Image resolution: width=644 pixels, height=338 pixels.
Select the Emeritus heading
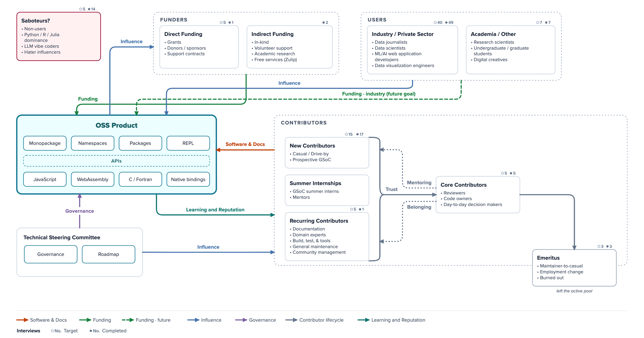[548, 258]
